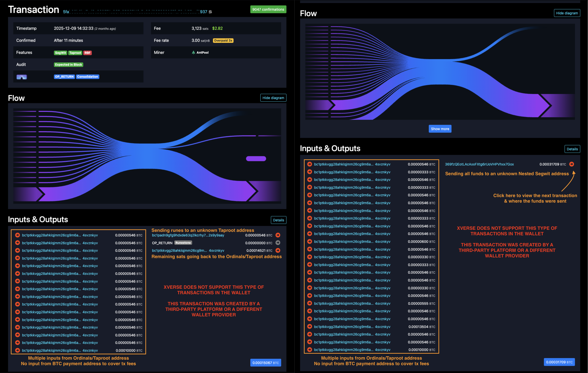Copy the transaction ID with the clipboard icon

[x=210, y=12]
